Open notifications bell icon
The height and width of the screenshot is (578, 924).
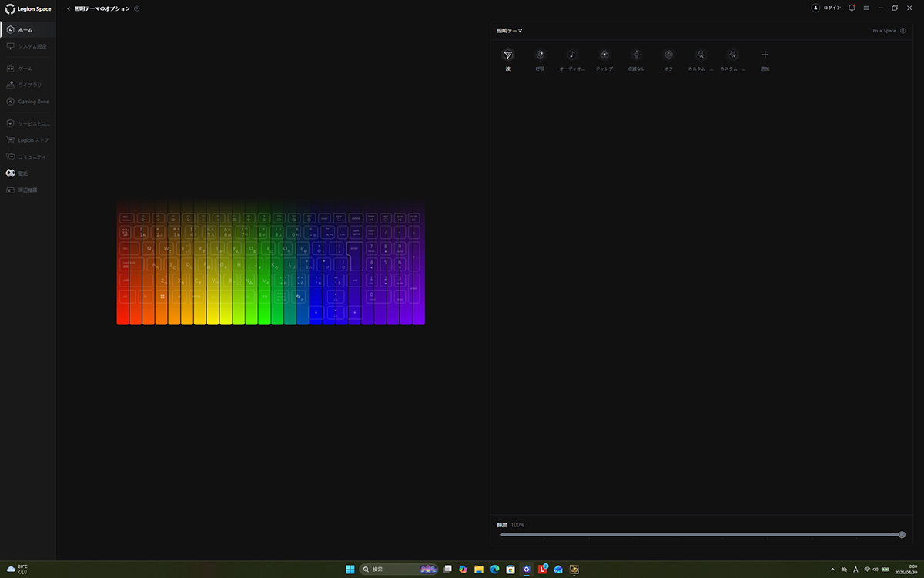point(852,8)
